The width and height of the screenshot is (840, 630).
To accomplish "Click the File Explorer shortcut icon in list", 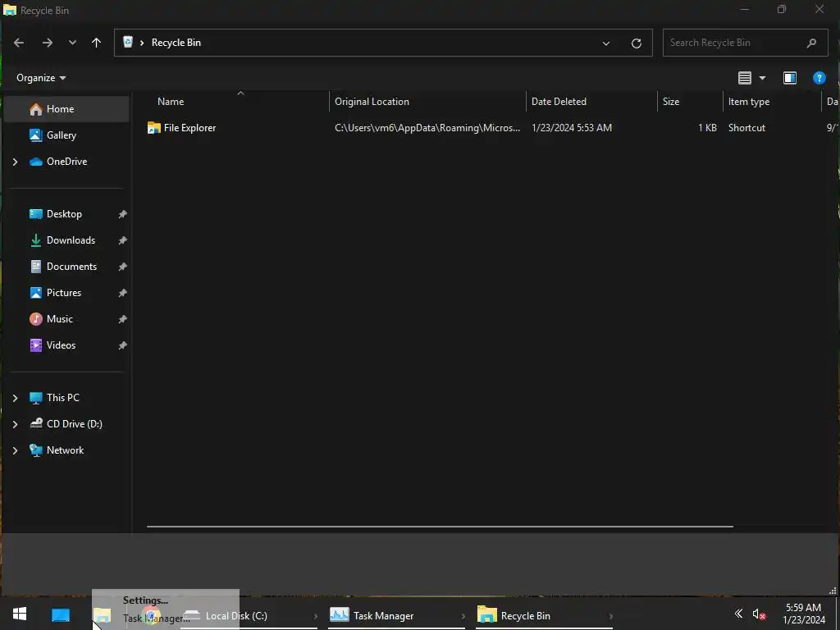I will pos(153,128).
